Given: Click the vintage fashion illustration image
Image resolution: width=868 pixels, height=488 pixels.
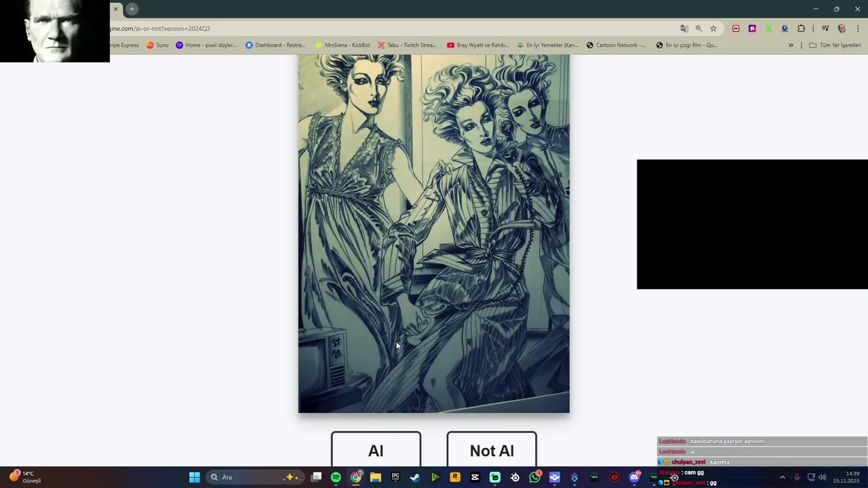Looking at the screenshot, I should click(x=434, y=234).
